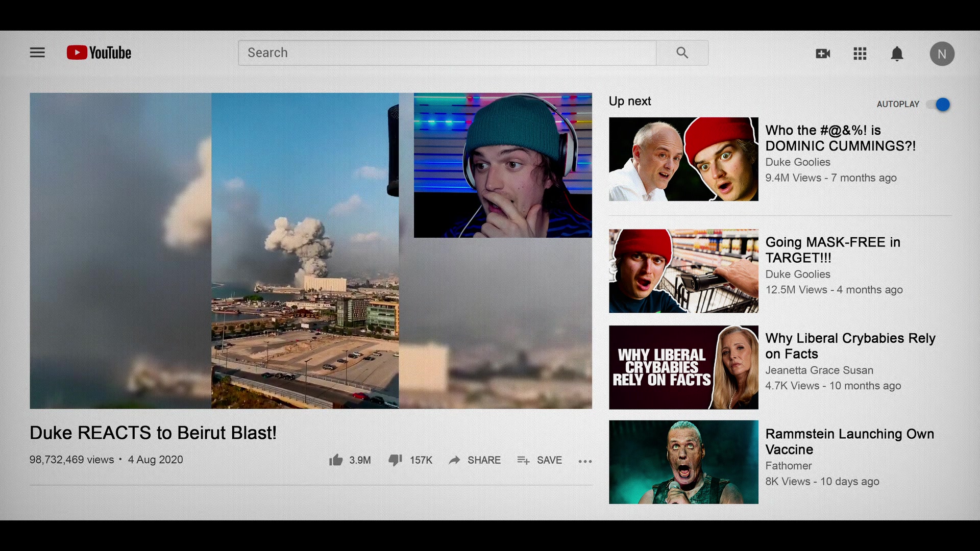The width and height of the screenshot is (980, 551).
Task: Open 'Rammstein Launching Own Vaccine' title
Action: tap(850, 442)
